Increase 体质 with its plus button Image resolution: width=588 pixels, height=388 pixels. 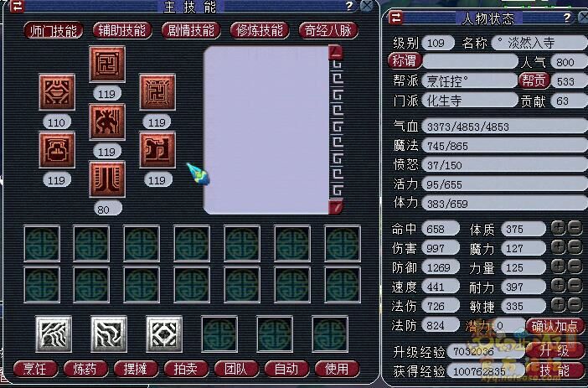tap(559, 228)
